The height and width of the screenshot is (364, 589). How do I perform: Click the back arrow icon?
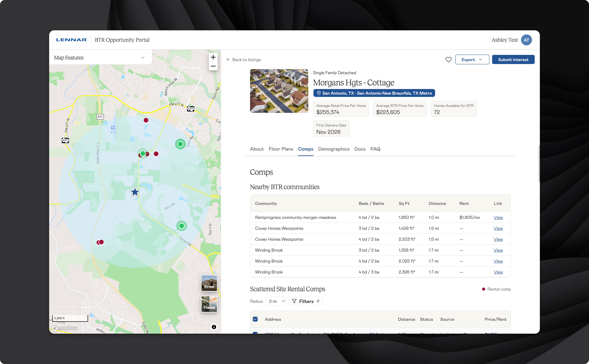pyautogui.click(x=228, y=59)
